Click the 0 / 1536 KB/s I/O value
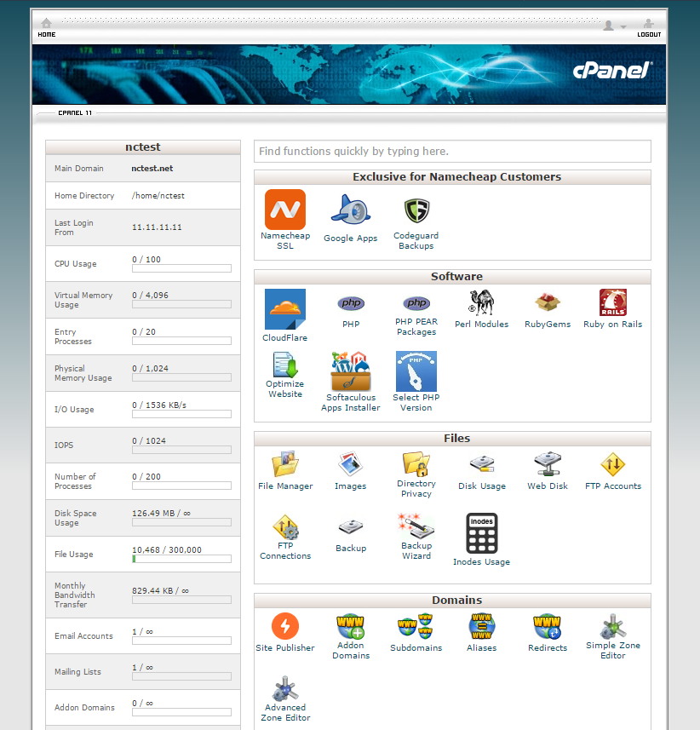700x730 pixels. 159,405
